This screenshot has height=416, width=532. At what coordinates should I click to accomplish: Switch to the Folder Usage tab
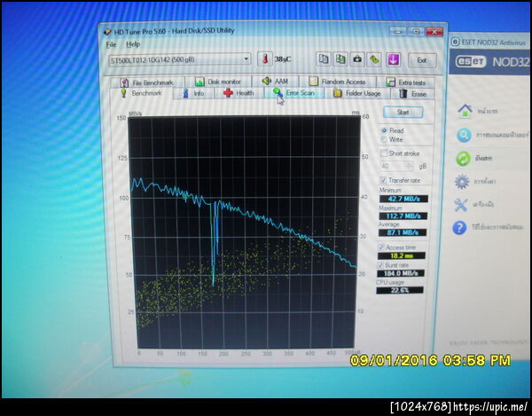coord(357,93)
